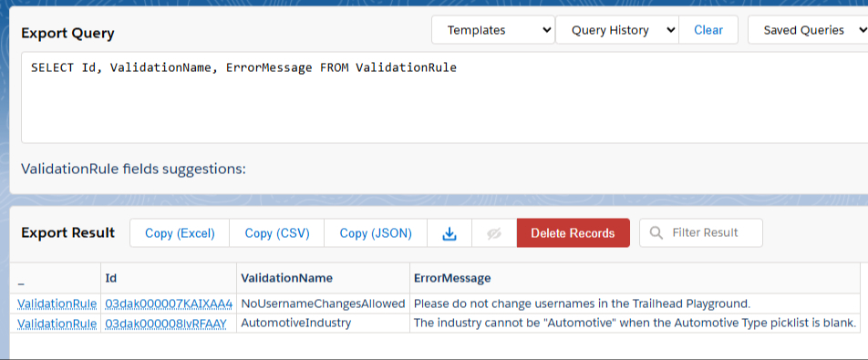The height and width of the screenshot is (360, 868).
Task: Click the Export Result heading
Action: [x=68, y=232]
